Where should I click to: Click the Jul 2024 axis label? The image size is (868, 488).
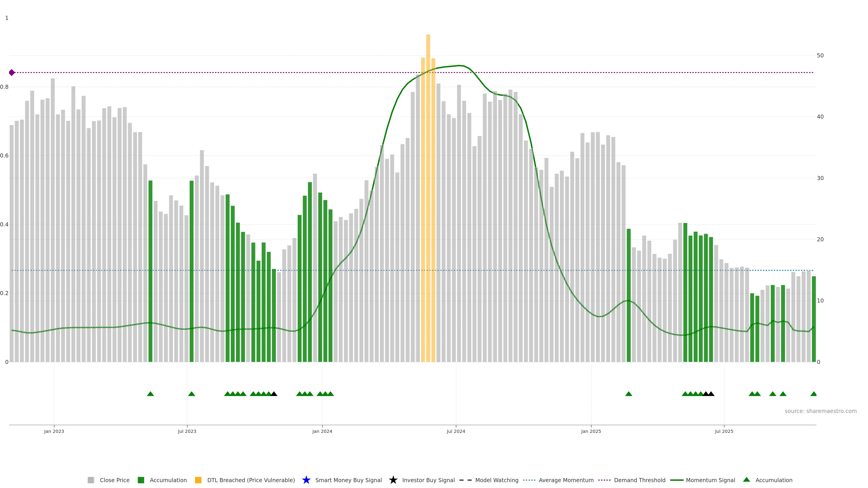[x=455, y=431]
